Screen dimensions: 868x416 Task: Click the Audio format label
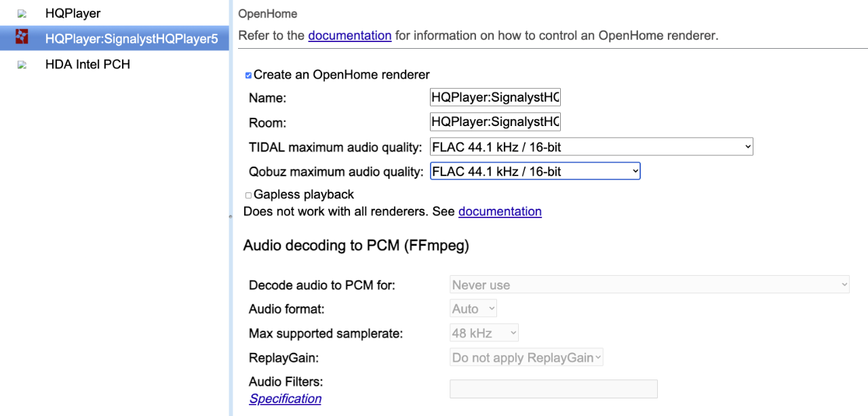[x=287, y=309]
